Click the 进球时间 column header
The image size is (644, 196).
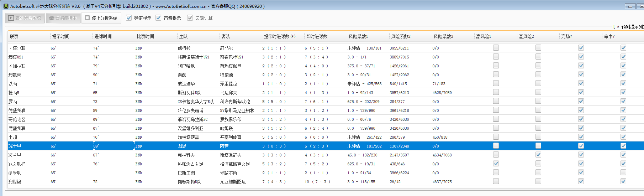coord(103,36)
